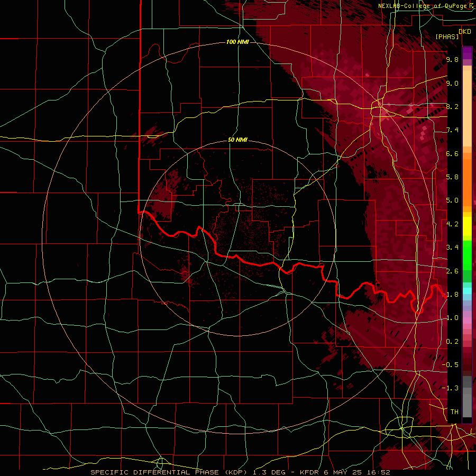Click the TH threshold label

[x=454, y=412]
